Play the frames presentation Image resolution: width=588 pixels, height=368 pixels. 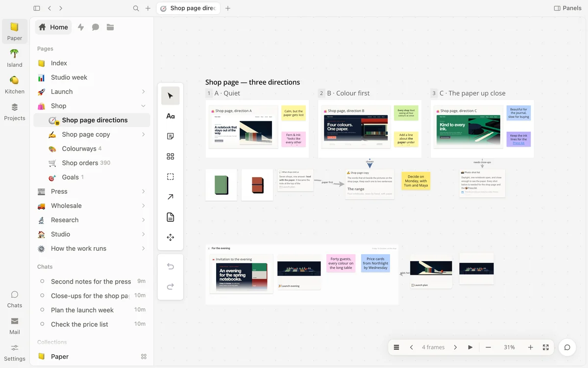click(x=470, y=347)
